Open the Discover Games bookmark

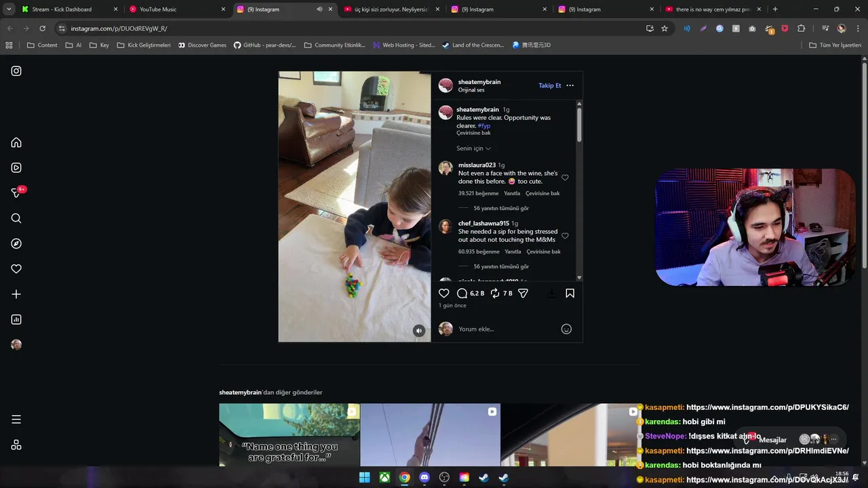pyautogui.click(x=202, y=45)
